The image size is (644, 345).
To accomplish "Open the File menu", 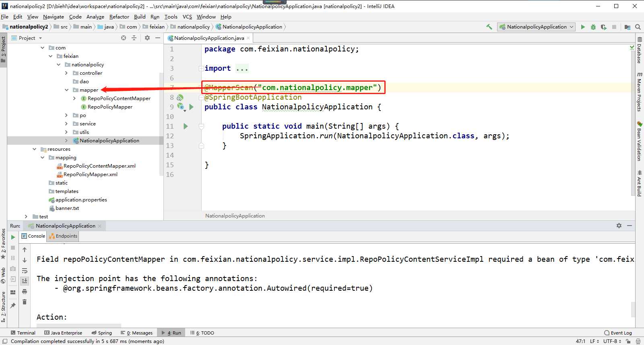I will (5, 16).
